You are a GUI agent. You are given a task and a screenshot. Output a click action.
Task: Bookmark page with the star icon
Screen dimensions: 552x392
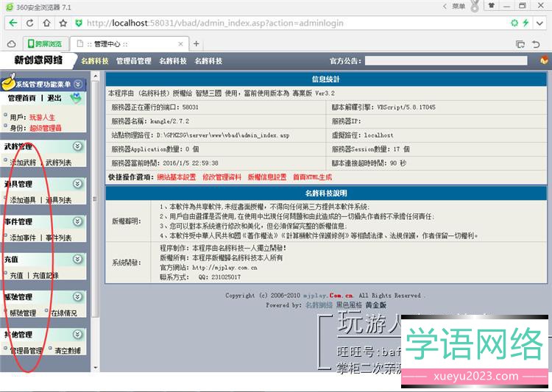[x=534, y=24]
